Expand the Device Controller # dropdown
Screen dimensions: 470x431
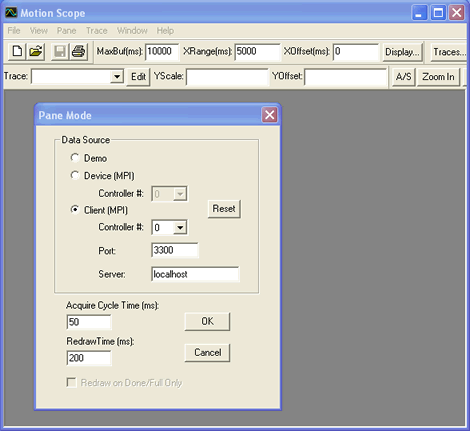pos(180,194)
